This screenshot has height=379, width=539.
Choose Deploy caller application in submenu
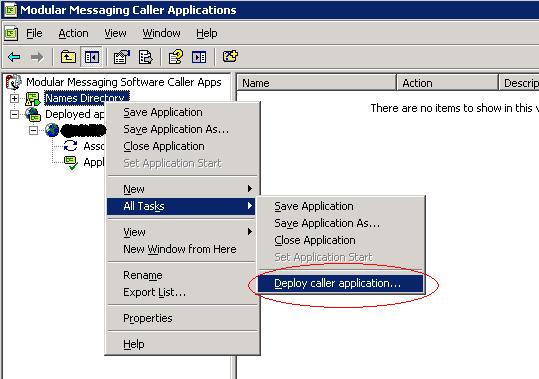(340, 283)
